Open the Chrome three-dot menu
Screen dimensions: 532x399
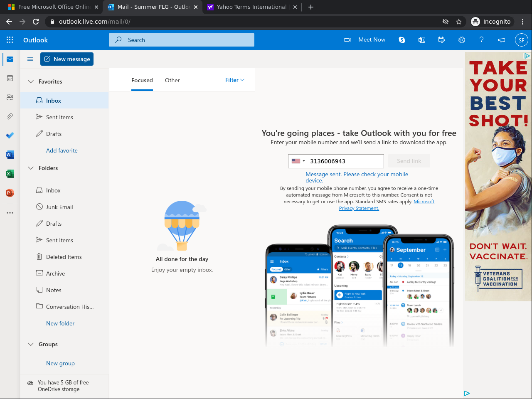523,22
